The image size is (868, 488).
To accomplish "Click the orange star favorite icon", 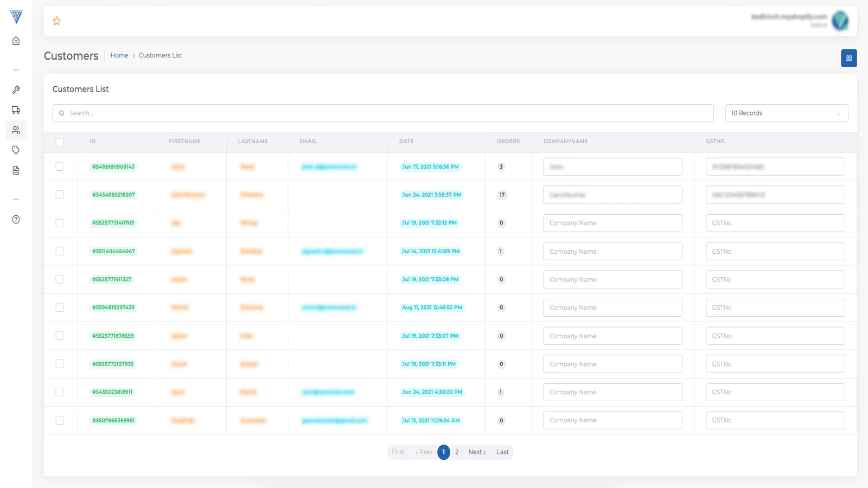I will [57, 21].
